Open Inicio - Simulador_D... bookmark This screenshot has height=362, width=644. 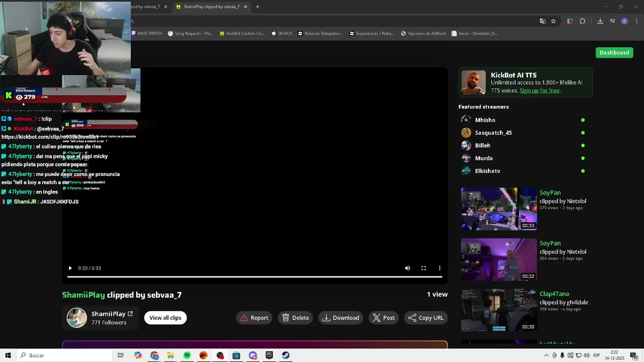point(474,34)
